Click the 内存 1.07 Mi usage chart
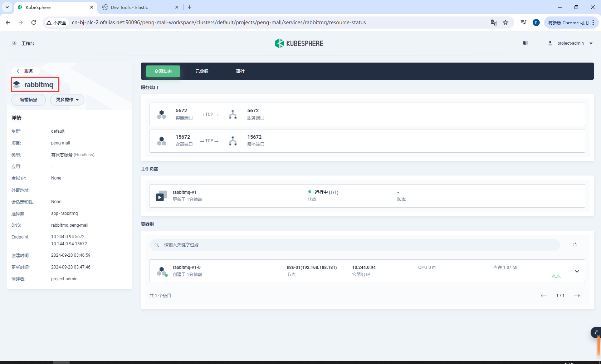Screen dimensions: 601x364 point(527,272)
